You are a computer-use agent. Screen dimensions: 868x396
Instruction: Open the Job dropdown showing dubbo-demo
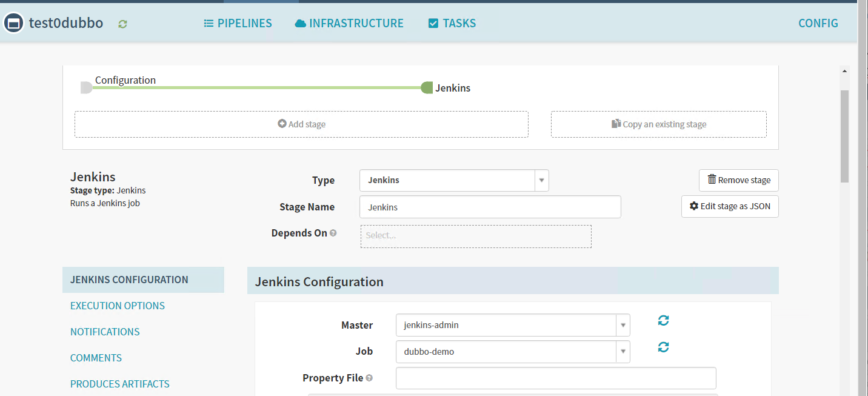[512, 352]
